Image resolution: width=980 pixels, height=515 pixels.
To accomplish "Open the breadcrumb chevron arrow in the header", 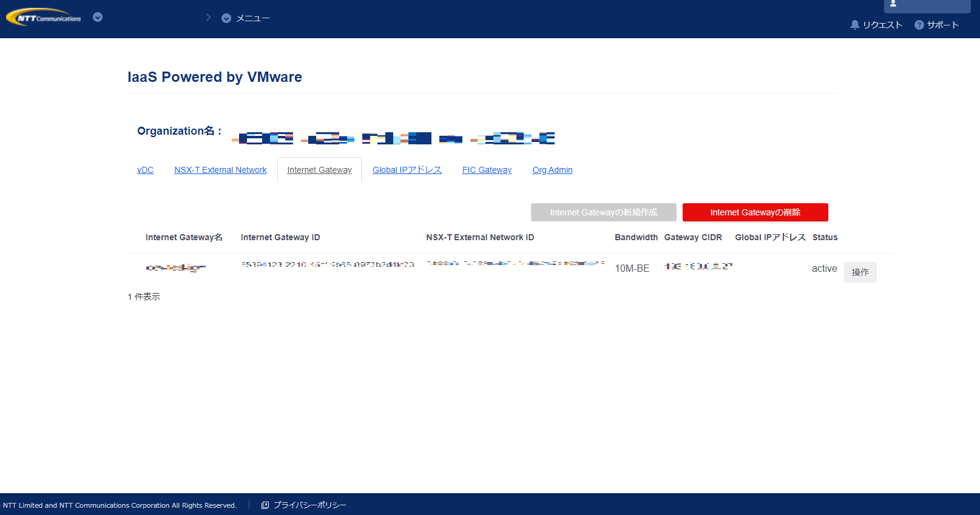I will pyautogui.click(x=208, y=18).
